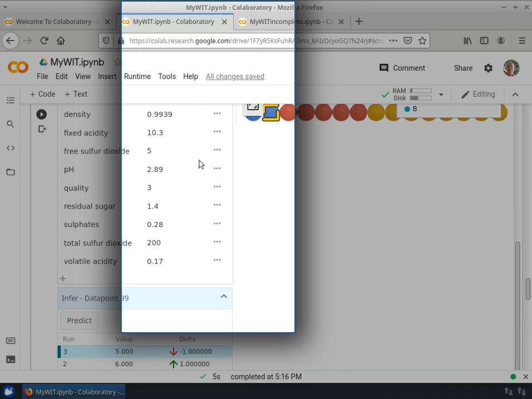The height and width of the screenshot is (399, 532).
Task: Add a text cell with + Text
Action: 76,94
